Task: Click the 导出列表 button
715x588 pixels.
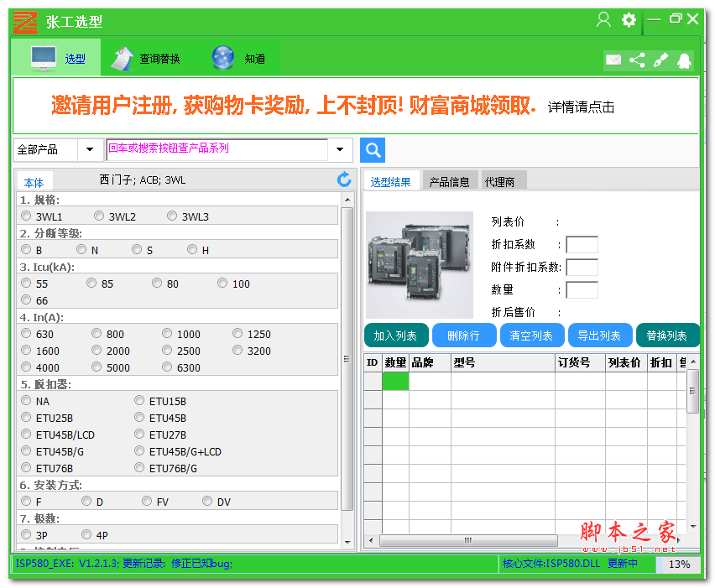Action: [600, 336]
